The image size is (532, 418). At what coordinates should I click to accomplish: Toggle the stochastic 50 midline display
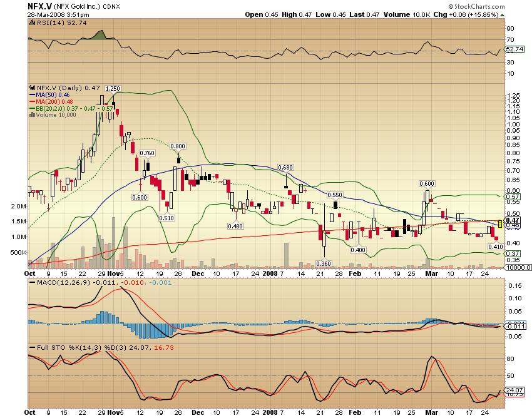(x=250, y=376)
